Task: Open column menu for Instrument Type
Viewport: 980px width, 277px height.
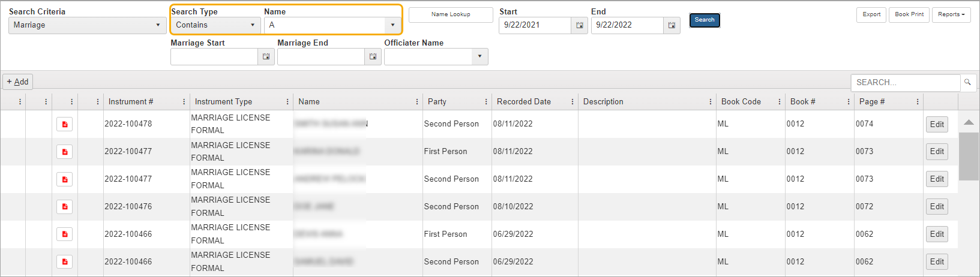Action: (x=287, y=102)
